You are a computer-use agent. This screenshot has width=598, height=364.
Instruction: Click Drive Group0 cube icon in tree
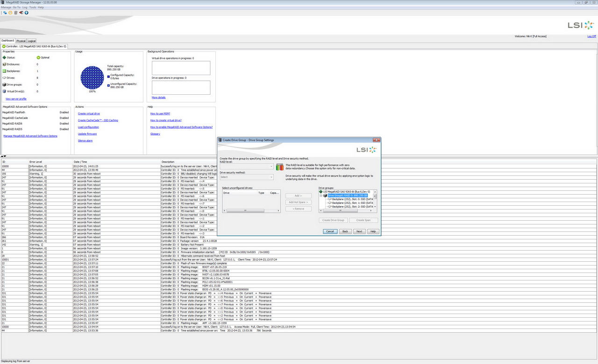(326, 196)
